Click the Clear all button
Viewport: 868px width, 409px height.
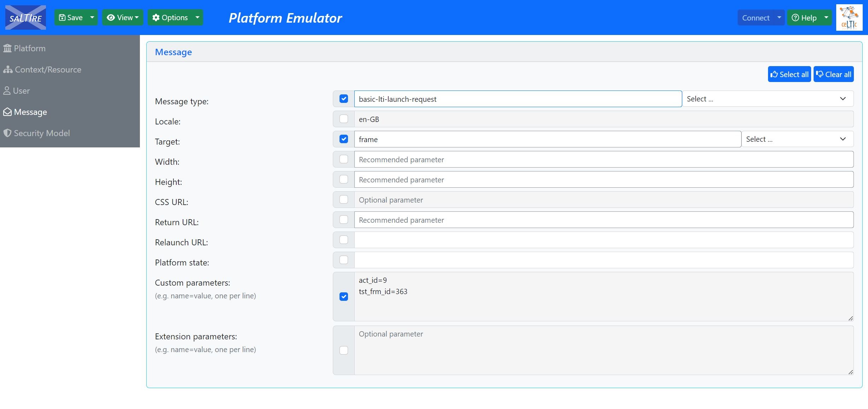click(834, 74)
